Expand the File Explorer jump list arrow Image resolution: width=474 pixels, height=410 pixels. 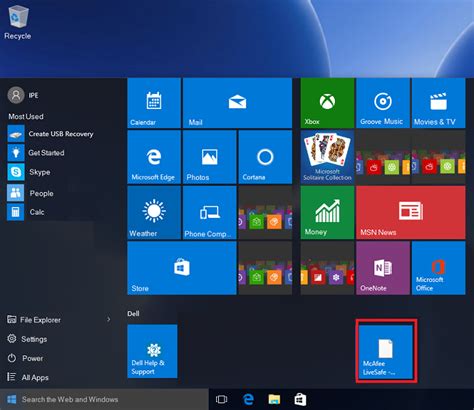pyautogui.click(x=109, y=319)
